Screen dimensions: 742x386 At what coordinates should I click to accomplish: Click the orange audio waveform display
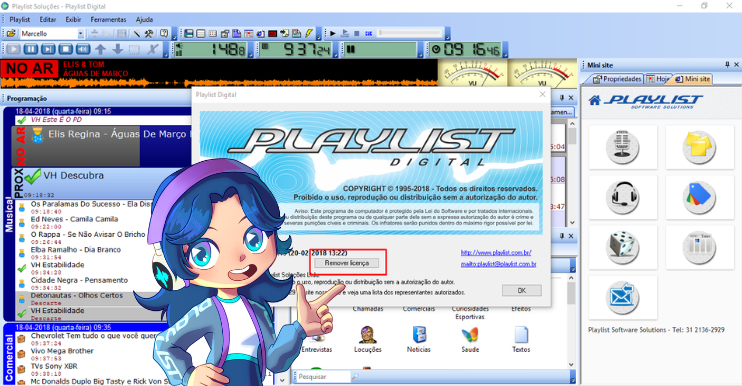[x=219, y=83]
